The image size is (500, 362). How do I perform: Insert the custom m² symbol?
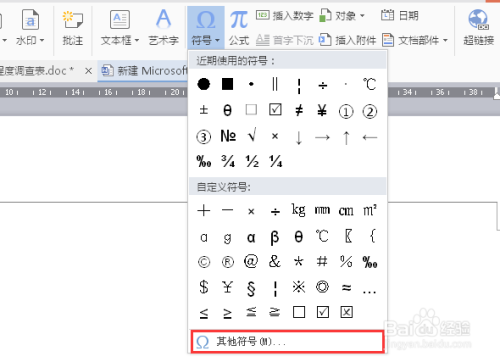[x=370, y=210]
